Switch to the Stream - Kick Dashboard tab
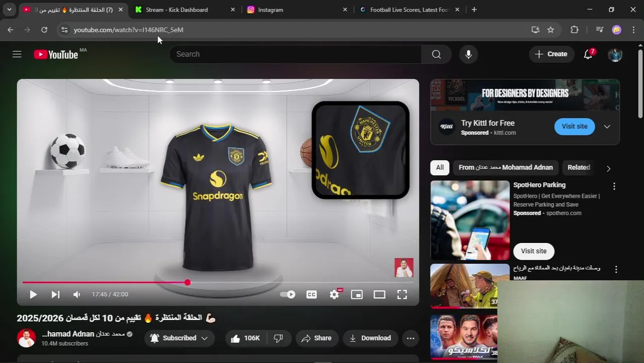644x363 pixels. (176, 10)
